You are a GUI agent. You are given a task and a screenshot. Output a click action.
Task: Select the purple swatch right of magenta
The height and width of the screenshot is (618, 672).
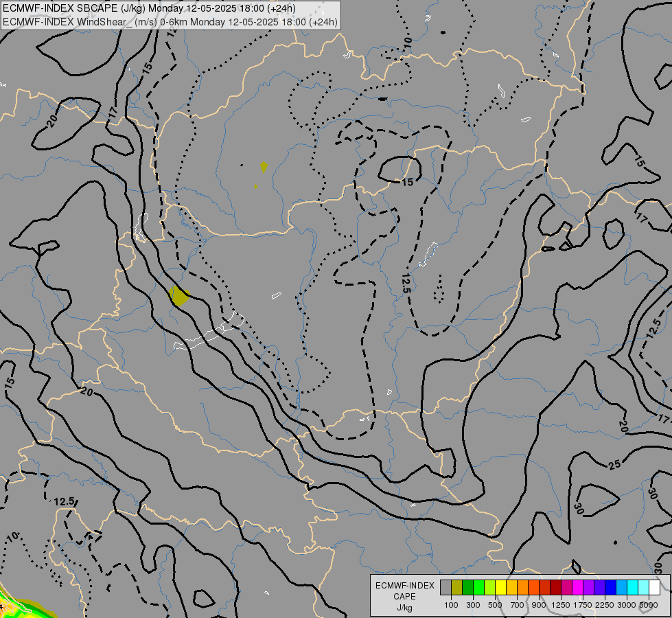tap(588, 588)
